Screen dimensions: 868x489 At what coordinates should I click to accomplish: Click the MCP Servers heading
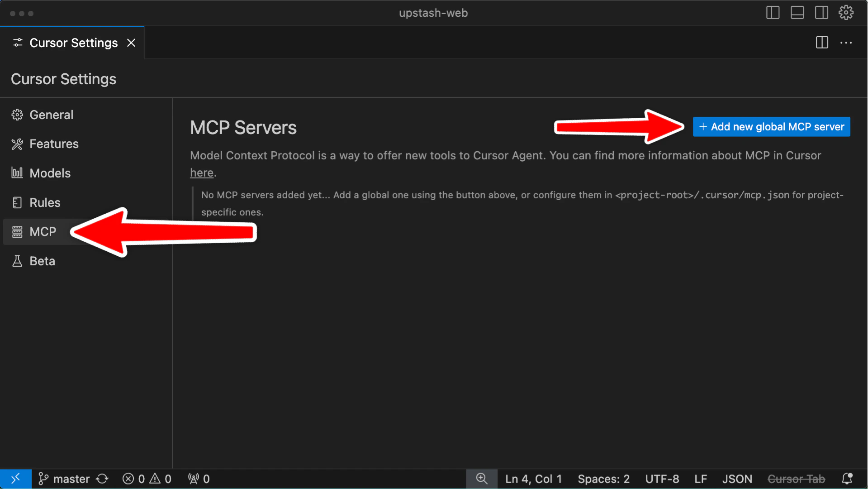tap(243, 127)
